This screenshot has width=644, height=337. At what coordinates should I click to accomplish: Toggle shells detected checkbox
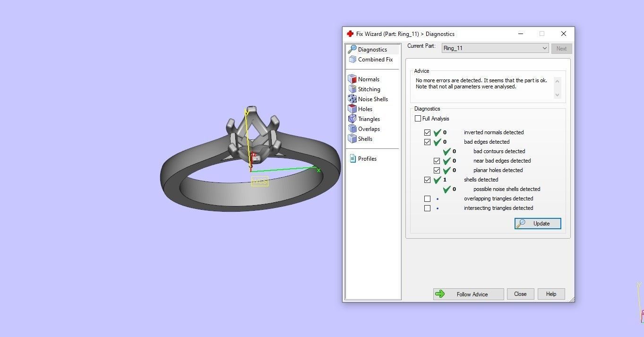click(428, 180)
